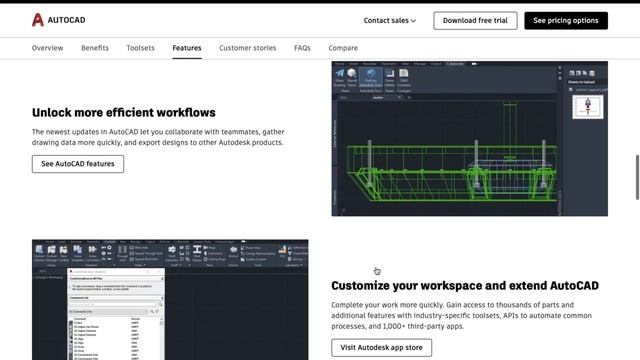Go to the Overview tab
Viewport: 640px width, 360px height.
click(x=47, y=48)
